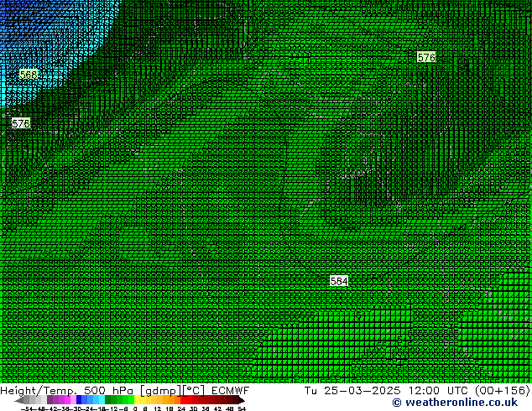Viewport: 532px width, 411px height.
Task: Click the '54' value at the legend's end
Action: (242, 408)
